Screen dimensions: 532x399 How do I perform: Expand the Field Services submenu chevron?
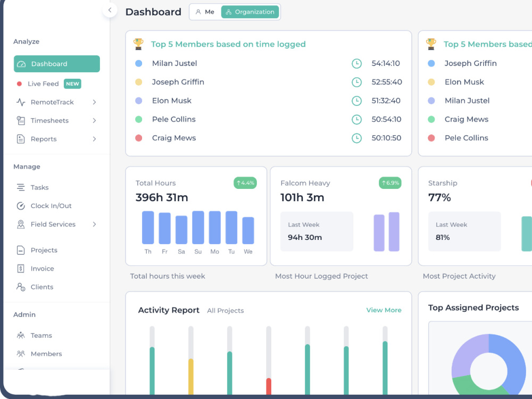point(94,225)
